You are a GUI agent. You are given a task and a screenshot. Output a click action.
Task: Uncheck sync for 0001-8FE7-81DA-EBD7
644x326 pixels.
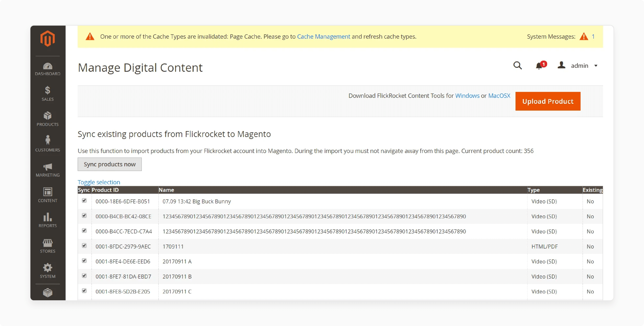pos(84,276)
